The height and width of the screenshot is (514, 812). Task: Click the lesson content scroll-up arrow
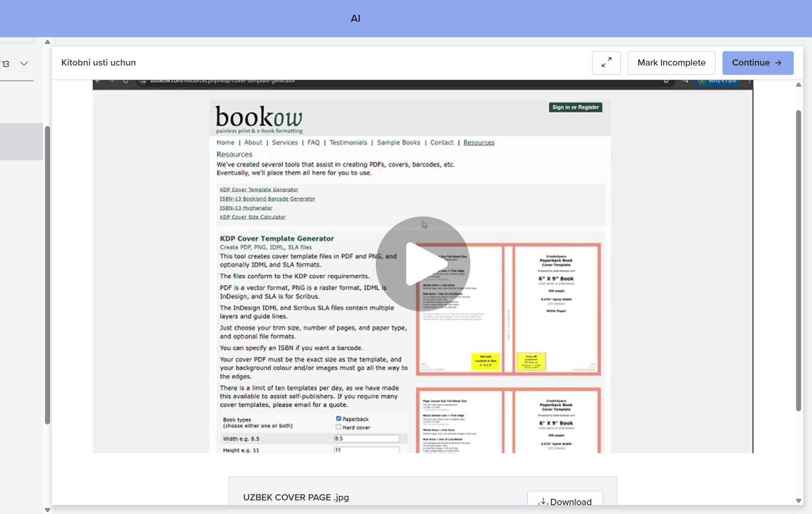coord(798,84)
